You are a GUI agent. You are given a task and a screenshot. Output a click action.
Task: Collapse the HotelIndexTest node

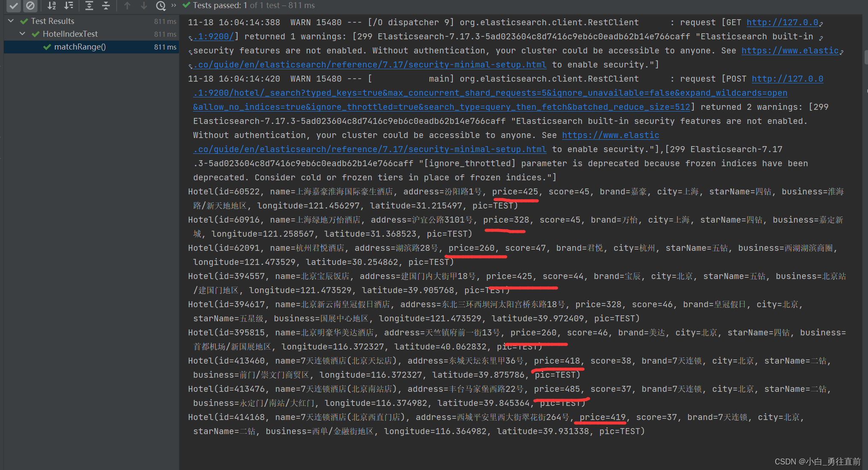[x=23, y=34]
